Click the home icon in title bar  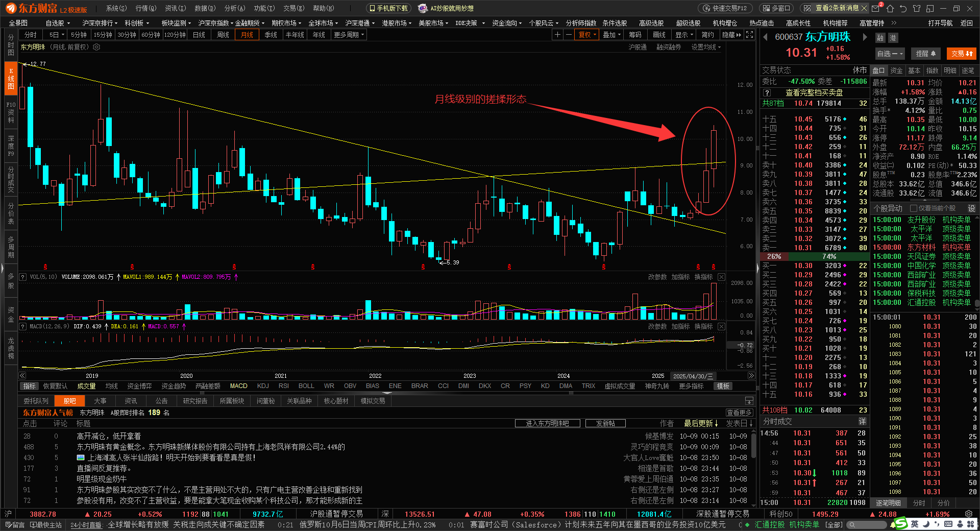[890, 8]
